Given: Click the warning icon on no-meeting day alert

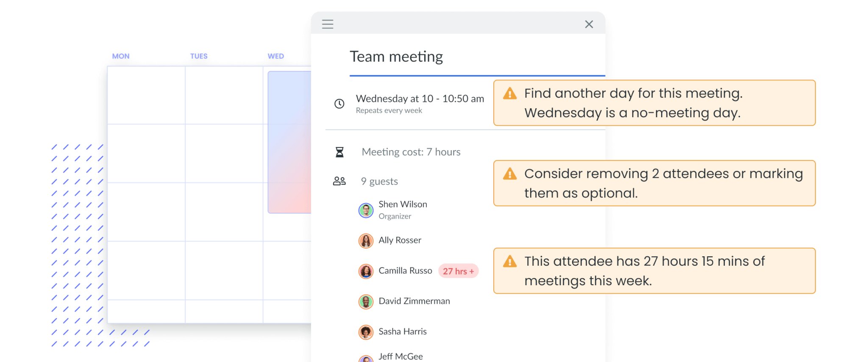Looking at the screenshot, I should [x=510, y=93].
